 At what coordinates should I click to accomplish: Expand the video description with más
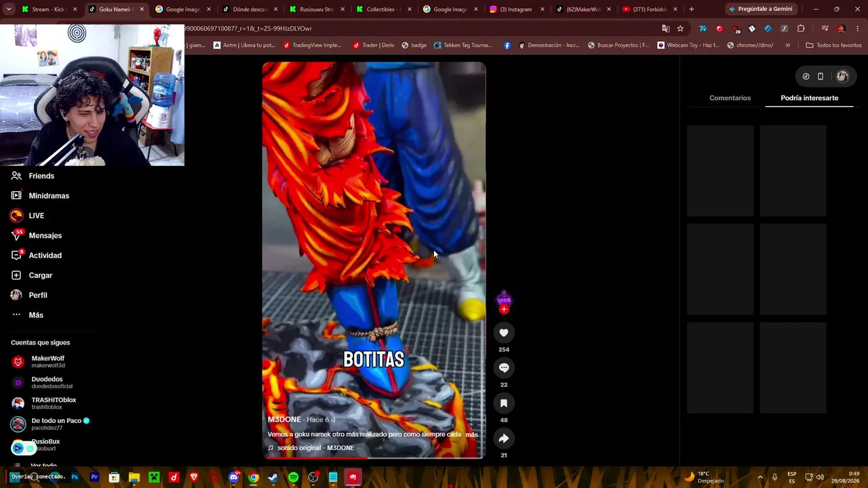(x=471, y=434)
